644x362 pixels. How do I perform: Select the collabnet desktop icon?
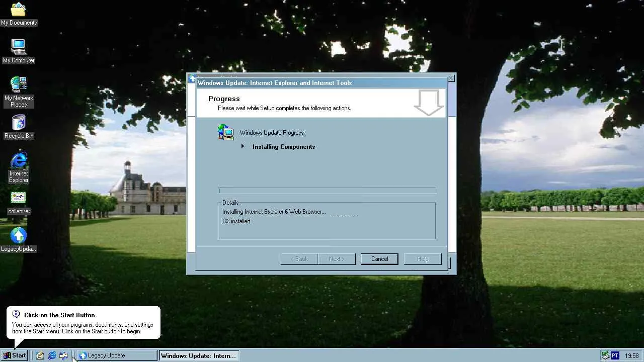click(x=19, y=203)
